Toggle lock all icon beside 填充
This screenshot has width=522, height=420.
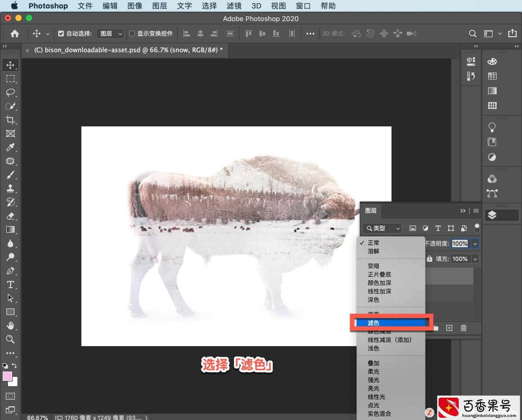coord(429,259)
